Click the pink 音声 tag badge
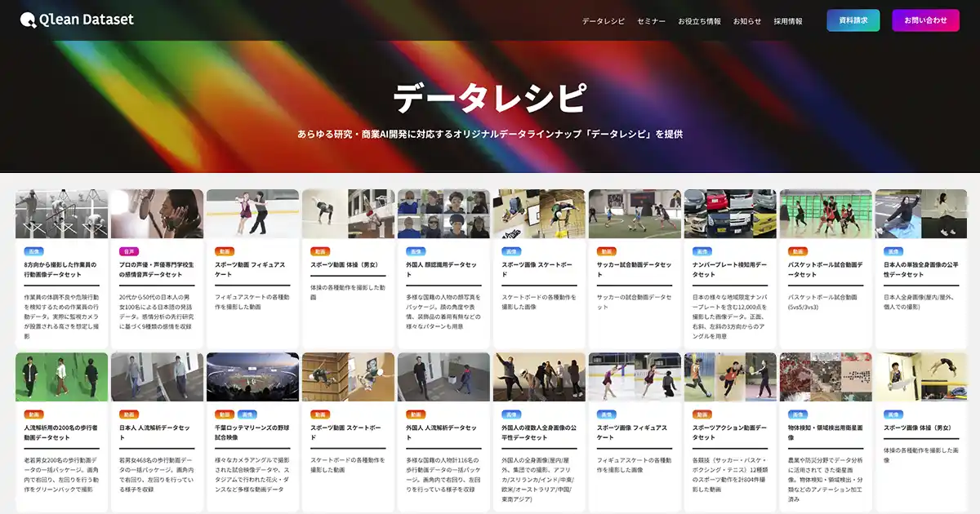Viewport: 980px width, 514px height. click(x=129, y=252)
